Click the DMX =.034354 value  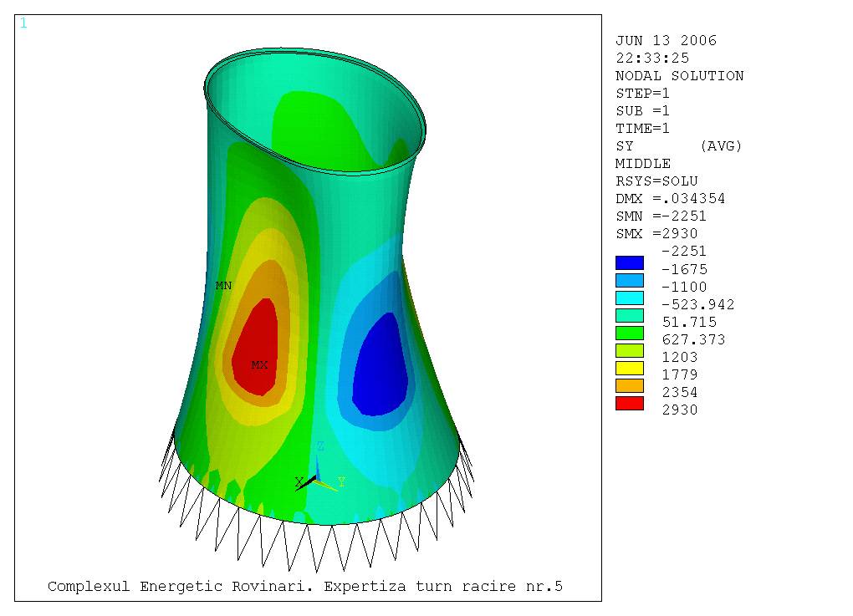click(x=670, y=199)
